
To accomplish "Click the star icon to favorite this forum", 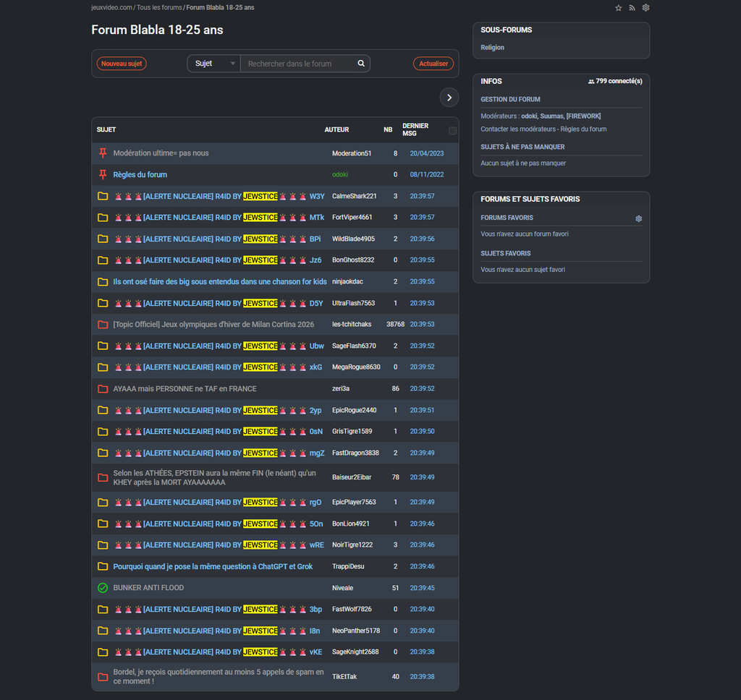I will (618, 8).
